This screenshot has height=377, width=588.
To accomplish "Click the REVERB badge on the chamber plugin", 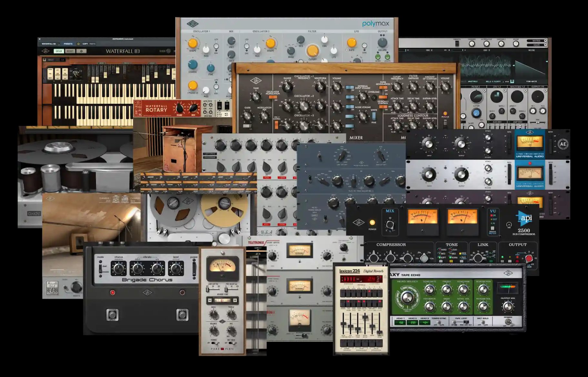I will pos(52,288).
